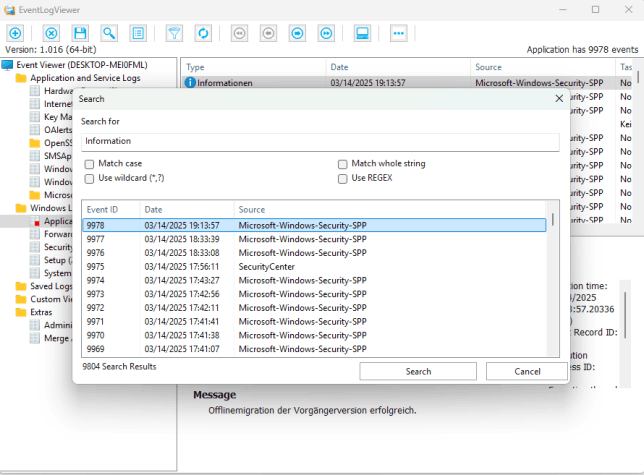This screenshot has height=475, width=644.
Task: Jump to last event with double-arrow icon
Action: tap(326, 33)
